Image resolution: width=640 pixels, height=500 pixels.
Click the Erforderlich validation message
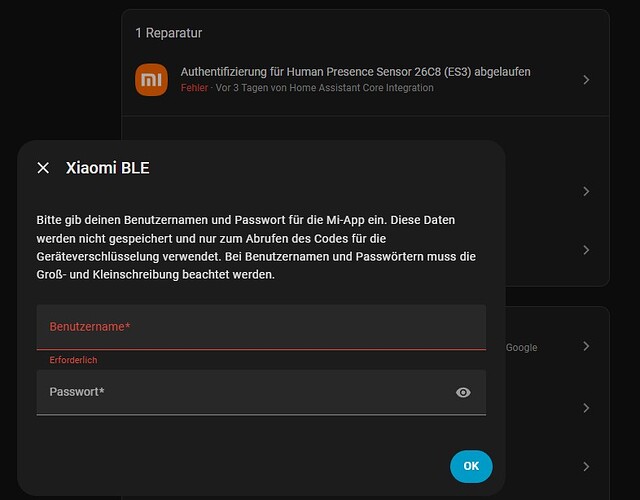pos(74,360)
